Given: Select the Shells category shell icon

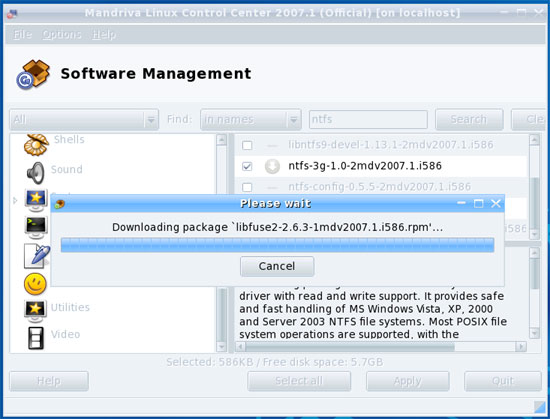Looking at the screenshot, I should pyautogui.click(x=36, y=144).
